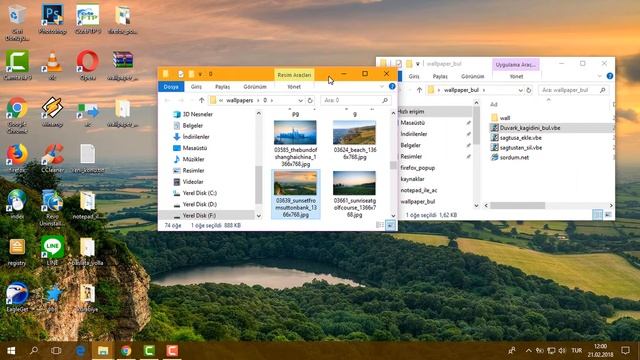Screen dimensions: 640x360
Task: Open the Photoshop desktop shortcut
Action: [x=52, y=19]
